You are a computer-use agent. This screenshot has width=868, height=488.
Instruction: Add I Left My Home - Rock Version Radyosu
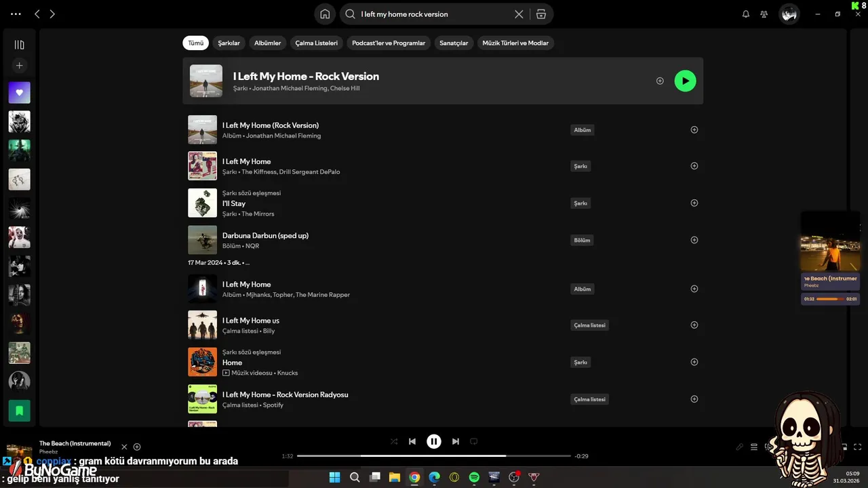pyautogui.click(x=694, y=399)
